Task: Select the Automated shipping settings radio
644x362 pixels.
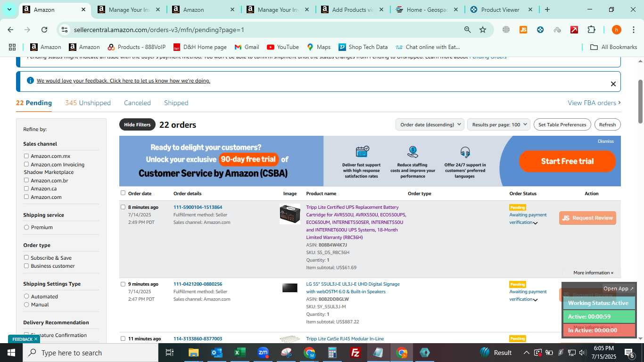Action: (26, 296)
